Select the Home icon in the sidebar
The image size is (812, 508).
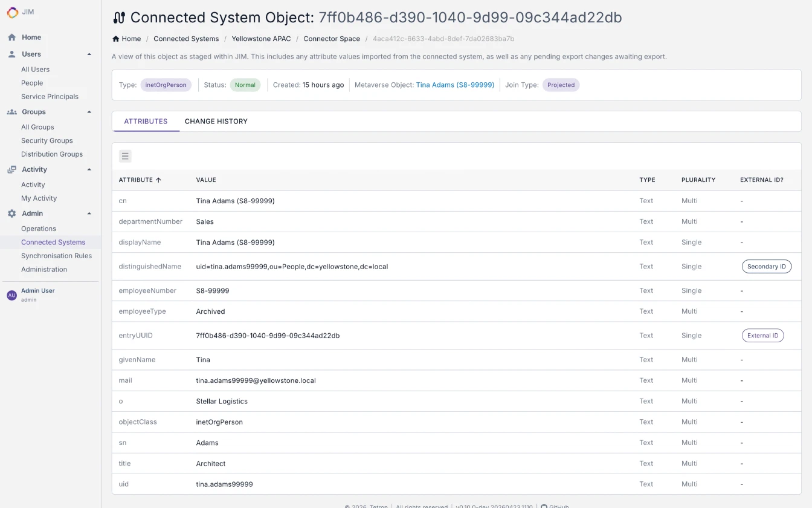point(11,37)
